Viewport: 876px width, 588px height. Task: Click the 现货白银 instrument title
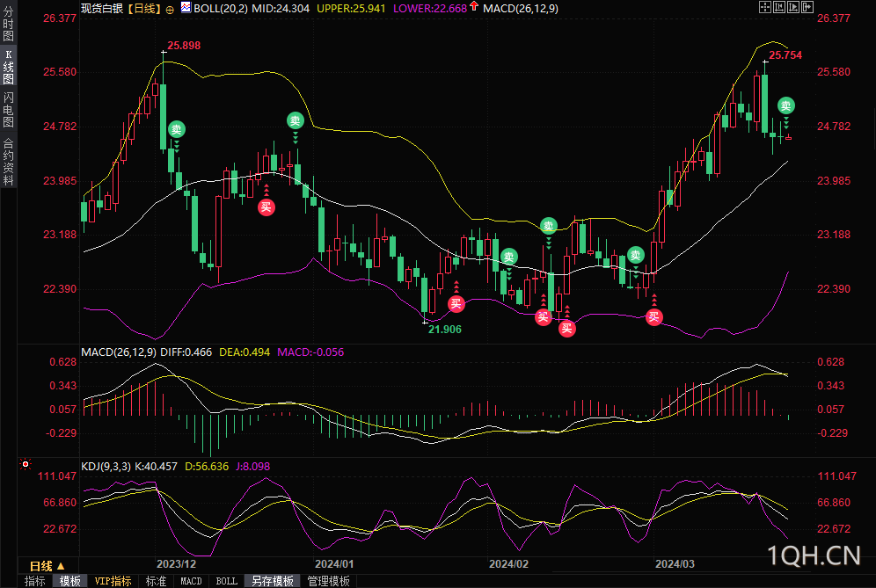pyautogui.click(x=102, y=9)
